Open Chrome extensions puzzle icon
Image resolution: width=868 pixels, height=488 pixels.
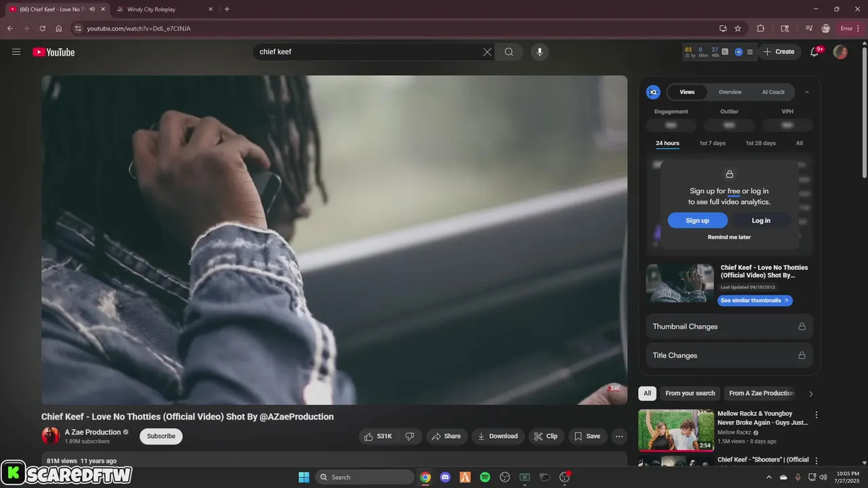pos(760,28)
